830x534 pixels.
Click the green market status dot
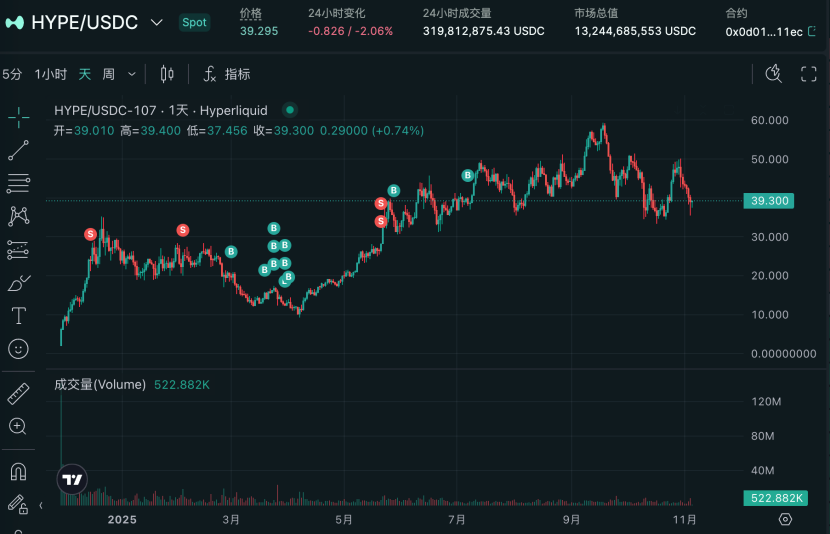click(x=290, y=110)
